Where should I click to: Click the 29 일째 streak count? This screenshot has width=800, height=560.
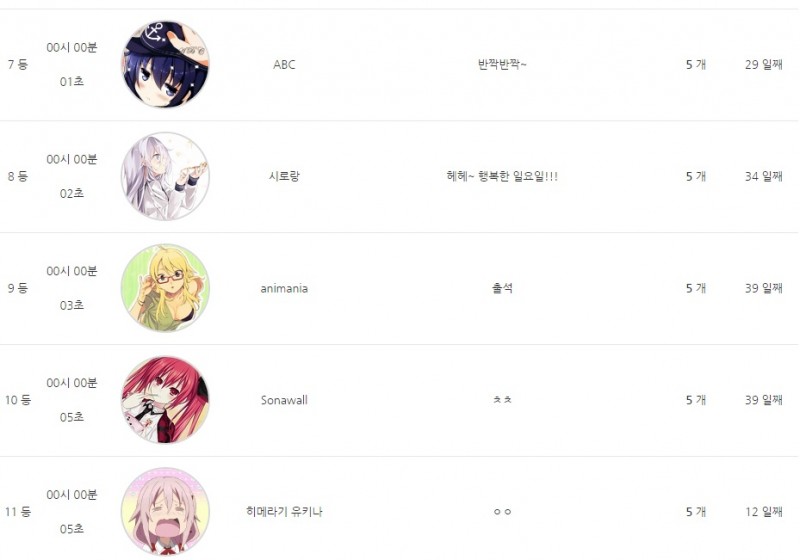tap(763, 64)
